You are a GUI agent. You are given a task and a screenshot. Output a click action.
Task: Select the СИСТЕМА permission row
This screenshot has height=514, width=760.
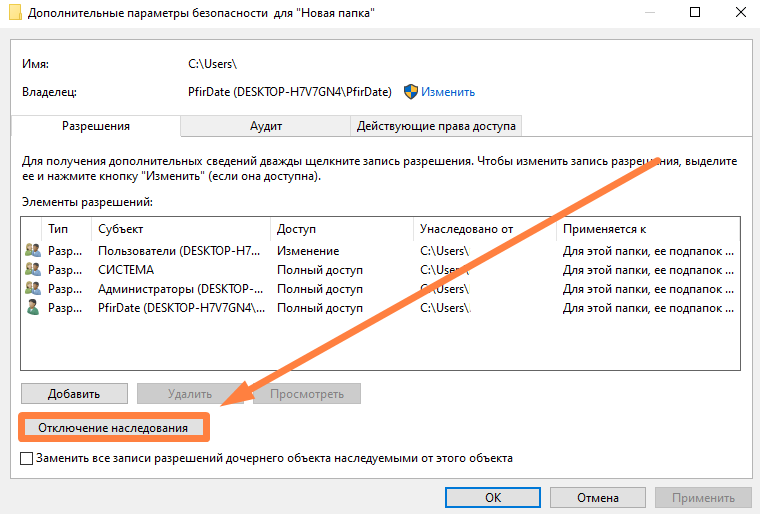pyautogui.click(x=300, y=270)
